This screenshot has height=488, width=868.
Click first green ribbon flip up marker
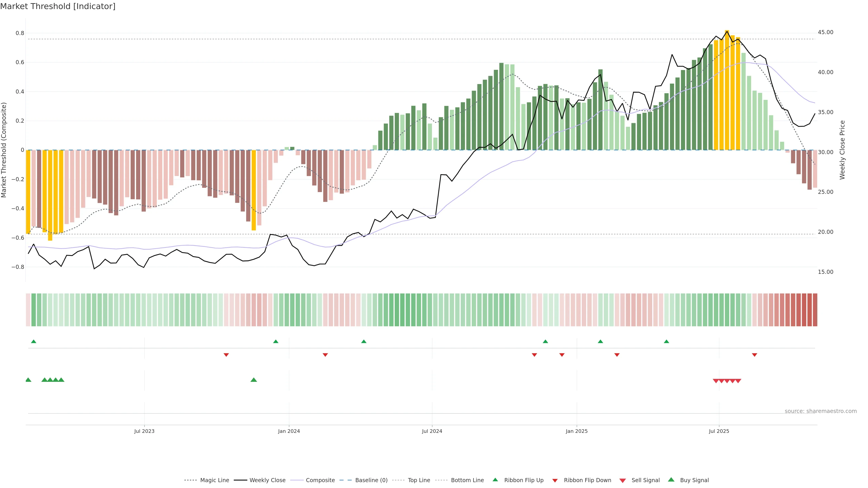pos(33,342)
